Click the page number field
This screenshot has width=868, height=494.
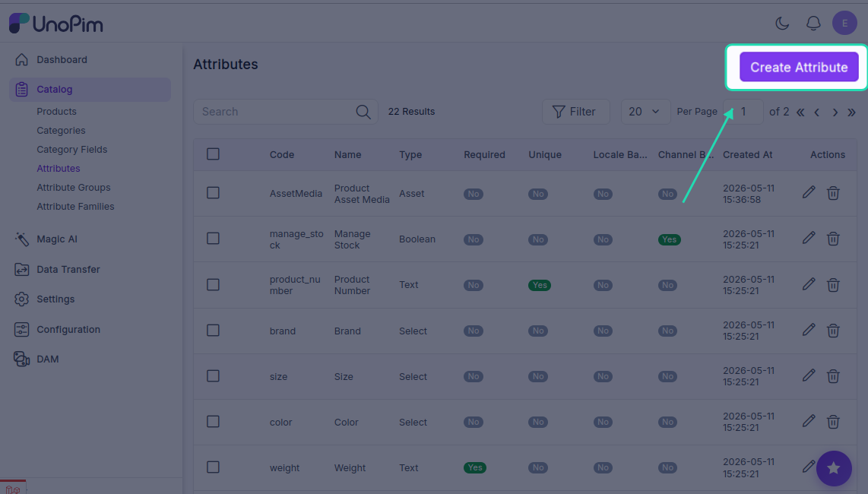pyautogui.click(x=743, y=112)
